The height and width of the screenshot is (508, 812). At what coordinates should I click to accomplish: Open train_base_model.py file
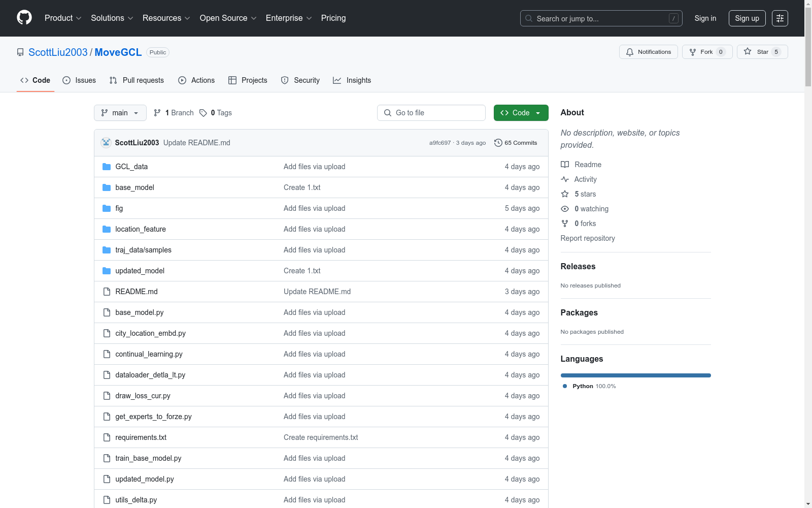[148, 458]
